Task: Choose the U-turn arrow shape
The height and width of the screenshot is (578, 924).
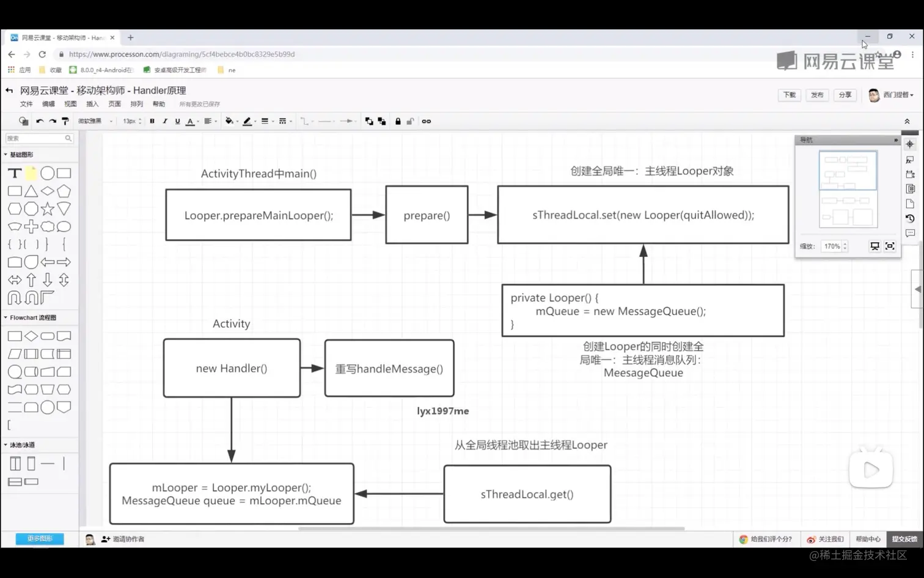Action: coord(15,298)
